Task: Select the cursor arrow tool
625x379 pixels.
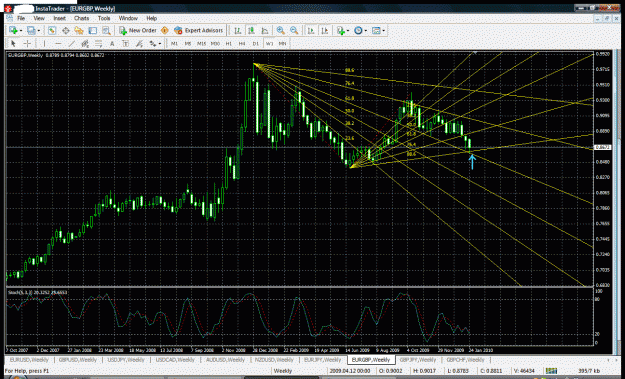Action: [x=13, y=43]
